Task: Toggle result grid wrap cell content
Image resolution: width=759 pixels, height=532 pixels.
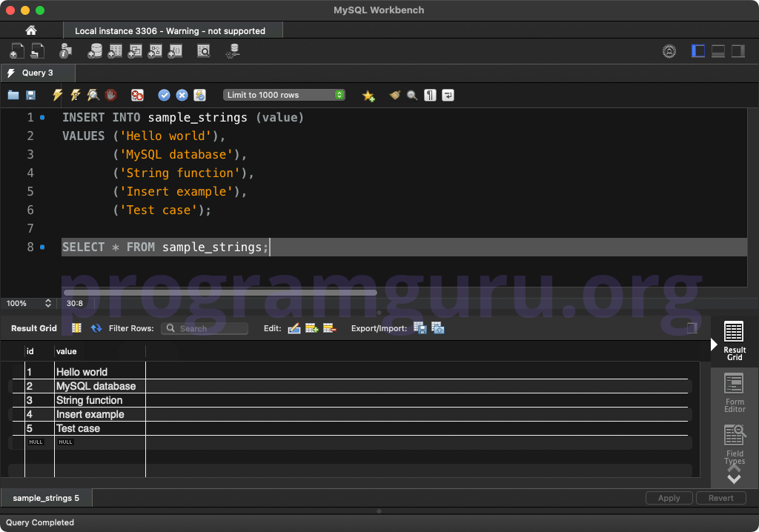Action: tap(76, 328)
